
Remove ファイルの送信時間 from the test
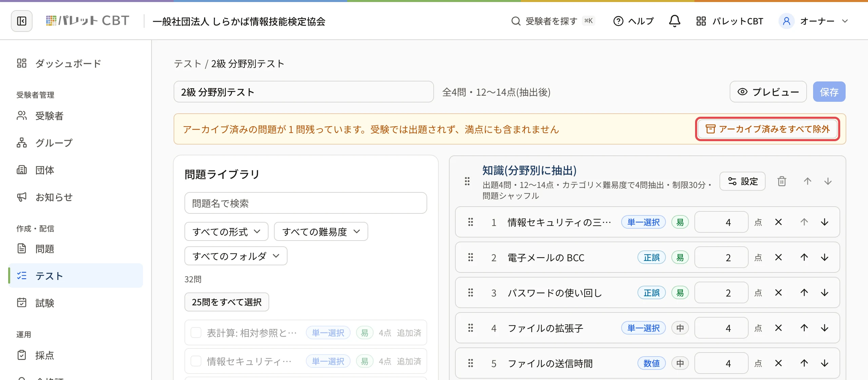click(x=778, y=363)
